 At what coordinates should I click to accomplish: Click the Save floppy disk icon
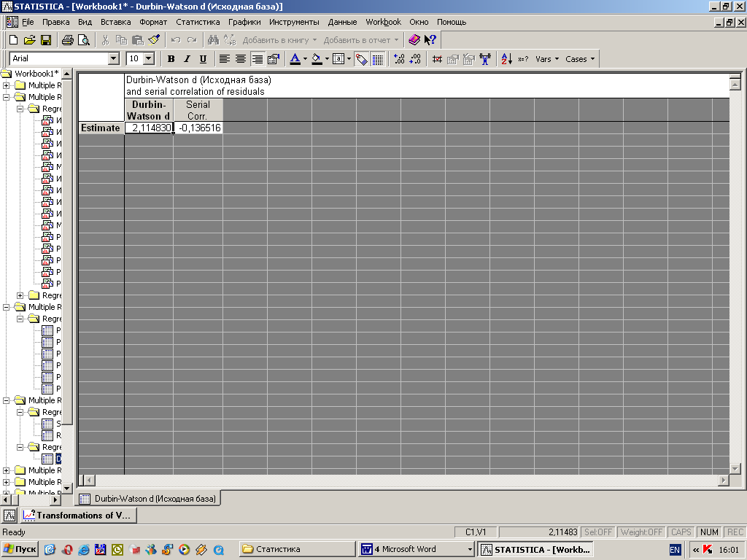click(x=45, y=40)
